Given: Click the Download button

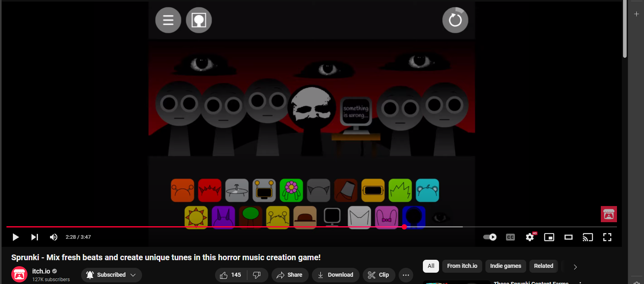Looking at the screenshot, I should point(336,275).
